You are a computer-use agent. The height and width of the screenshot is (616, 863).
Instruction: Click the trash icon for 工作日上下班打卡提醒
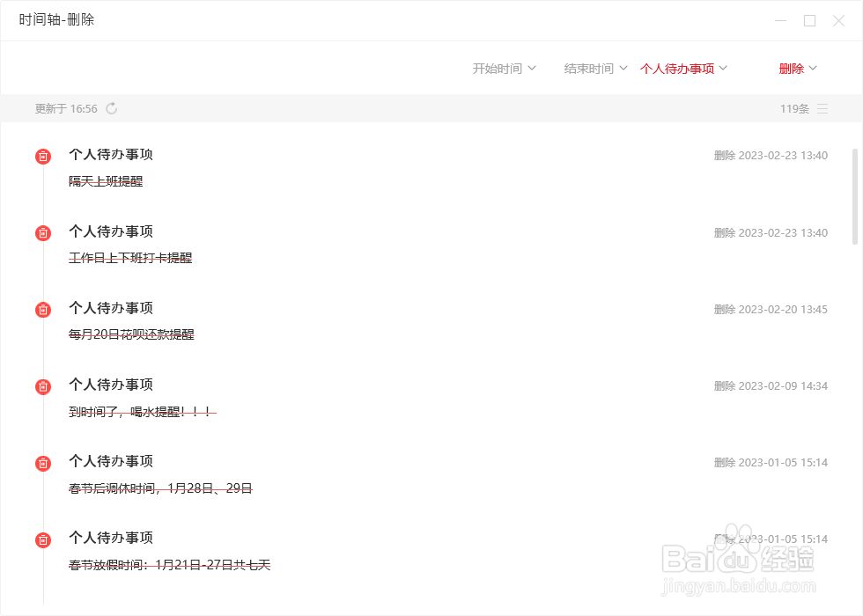pyautogui.click(x=43, y=233)
